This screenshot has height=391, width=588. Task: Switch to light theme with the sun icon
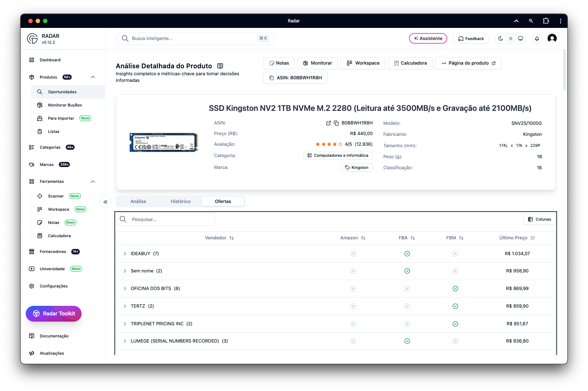click(x=510, y=39)
